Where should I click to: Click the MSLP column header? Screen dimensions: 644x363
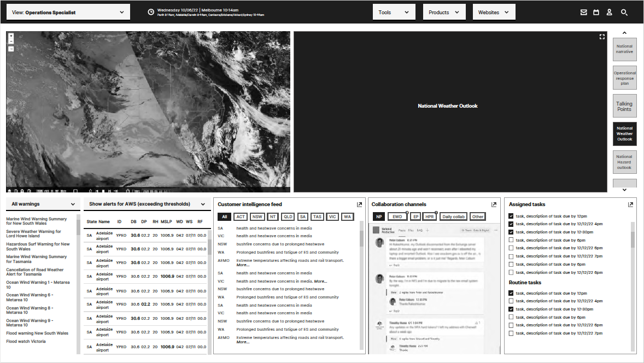pos(166,222)
